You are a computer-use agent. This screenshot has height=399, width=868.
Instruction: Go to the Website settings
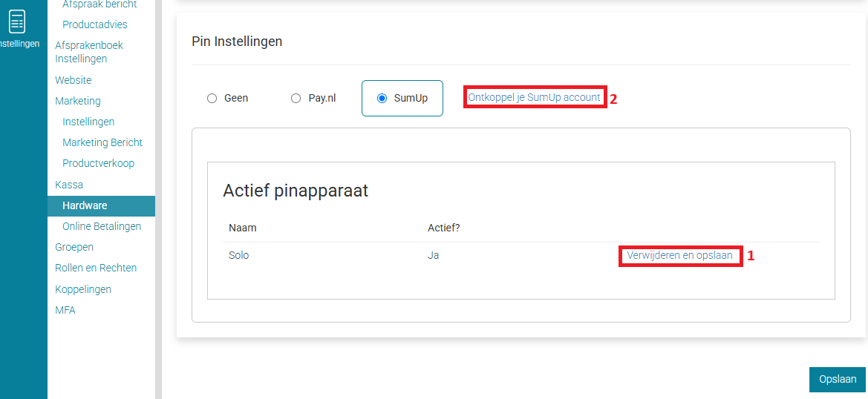[74, 80]
